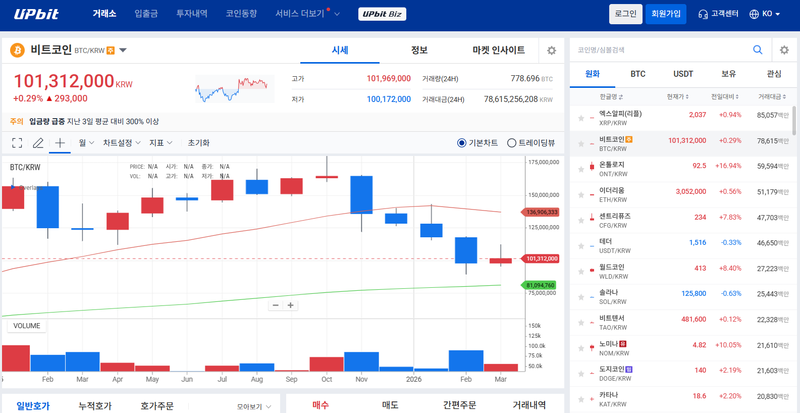
Task: Select the pencil drawing tool
Action: coord(38,143)
